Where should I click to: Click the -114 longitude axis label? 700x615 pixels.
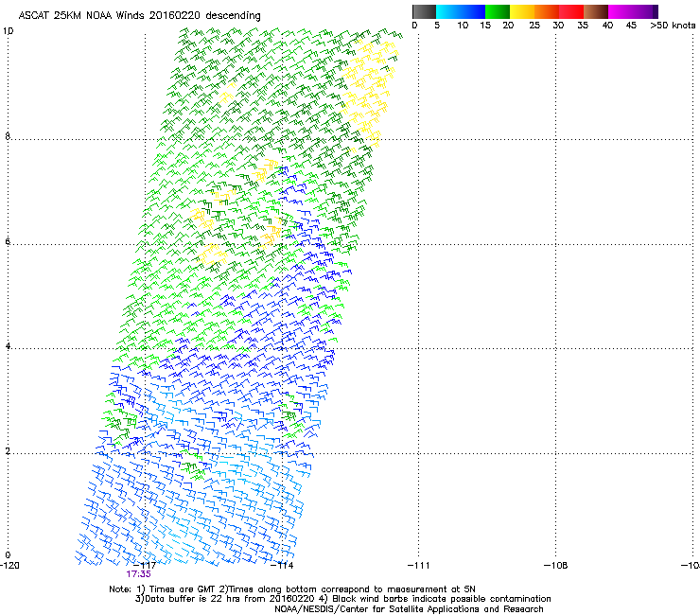pos(282,565)
